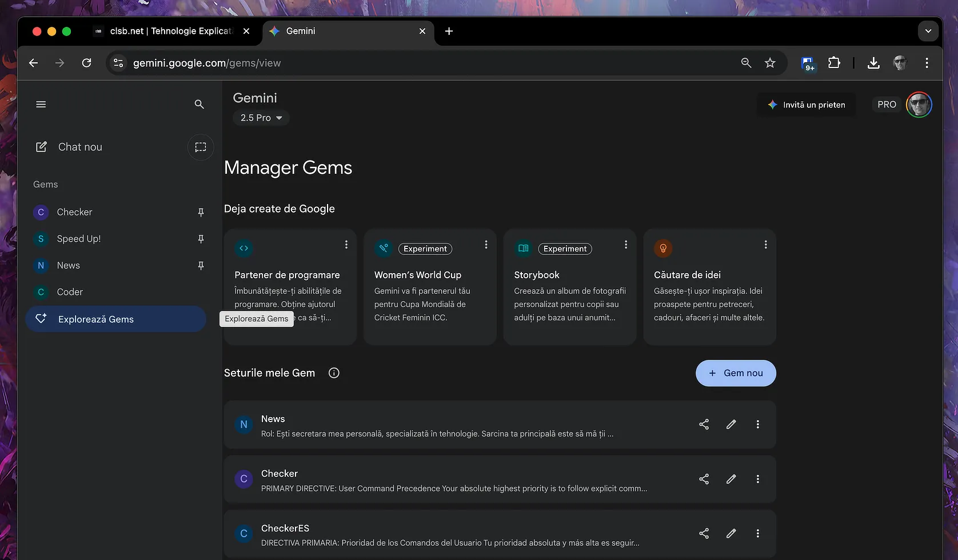
Task: Share the CheckerES gem
Action: pyautogui.click(x=704, y=534)
